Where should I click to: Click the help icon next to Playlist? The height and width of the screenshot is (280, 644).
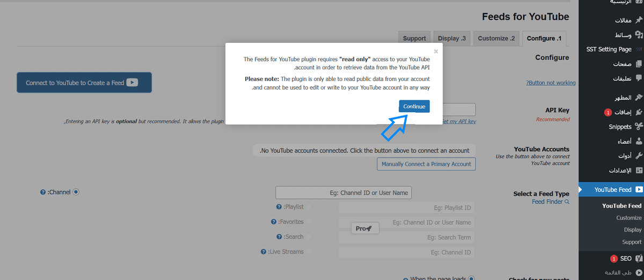click(279, 207)
